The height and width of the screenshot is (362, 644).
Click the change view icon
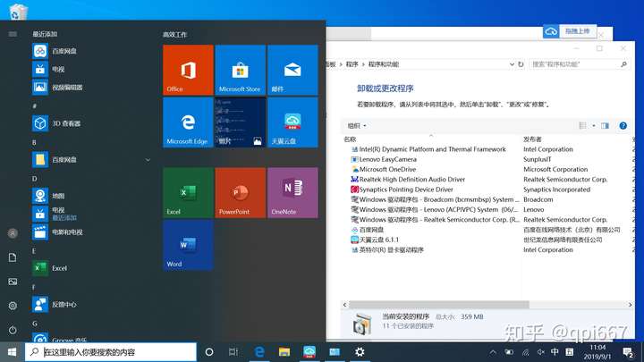pyautogui.click(x=583, y=126)
